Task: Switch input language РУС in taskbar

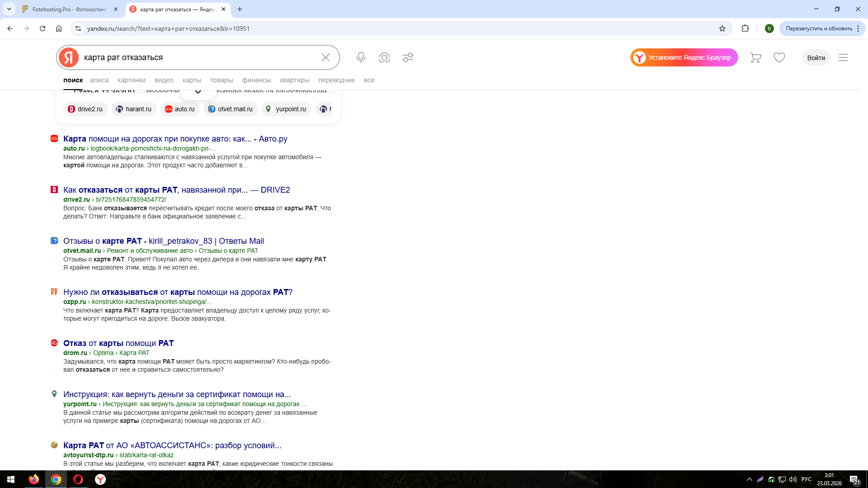Action: [x=806, y=479]
